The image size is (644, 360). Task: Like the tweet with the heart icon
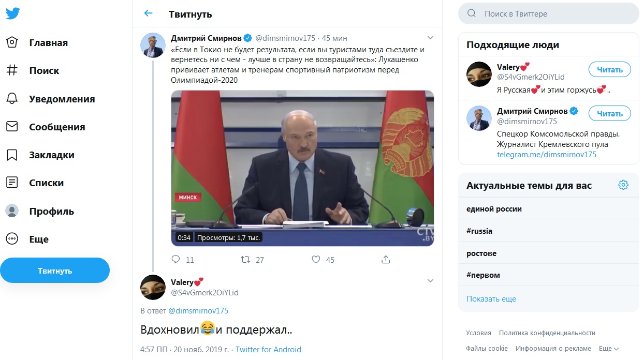(316, 260)
